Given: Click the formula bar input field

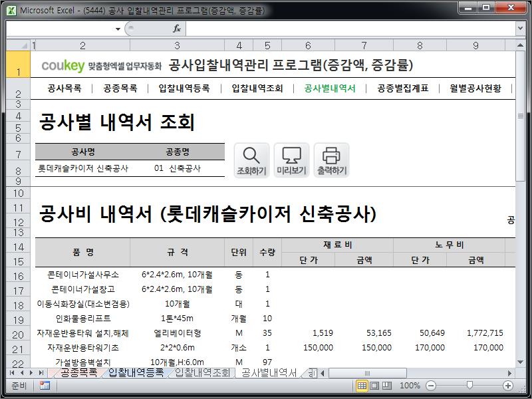Looking at the screenshot, I should 350,29.
